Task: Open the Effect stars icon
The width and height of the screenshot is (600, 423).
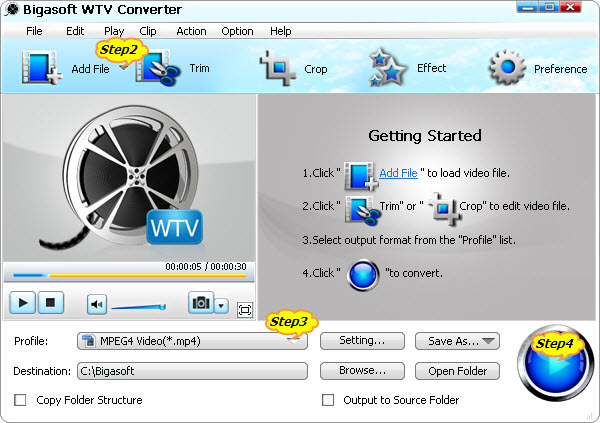Action: click(x=387, y=67)
